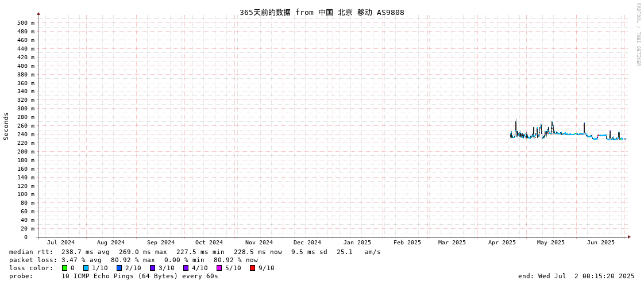The height and width of the screenshot is (284, 644).
Task: Click the 240 m y-axis value
Action: tap(26, 135)
